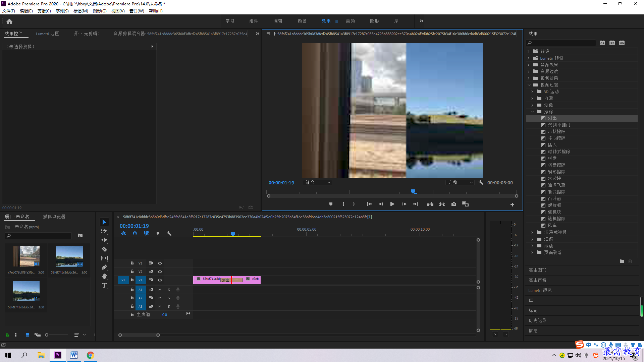
Task: Click the Effects panel search field
Action: pos(561,43)
